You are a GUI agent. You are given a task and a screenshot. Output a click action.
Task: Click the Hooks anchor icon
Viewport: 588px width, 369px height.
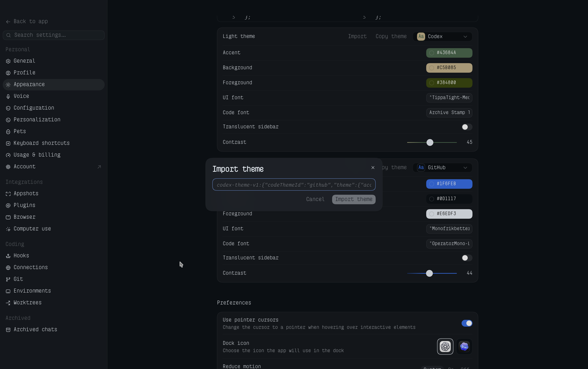pyautogui.click(x=8, y=256)
